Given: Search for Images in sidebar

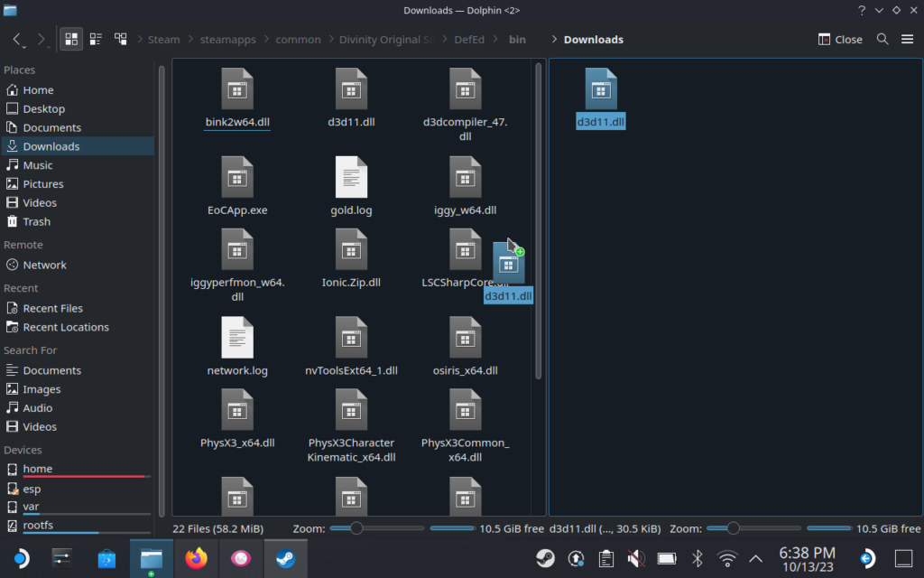Looking at the screenshot, I should point(78,389).
